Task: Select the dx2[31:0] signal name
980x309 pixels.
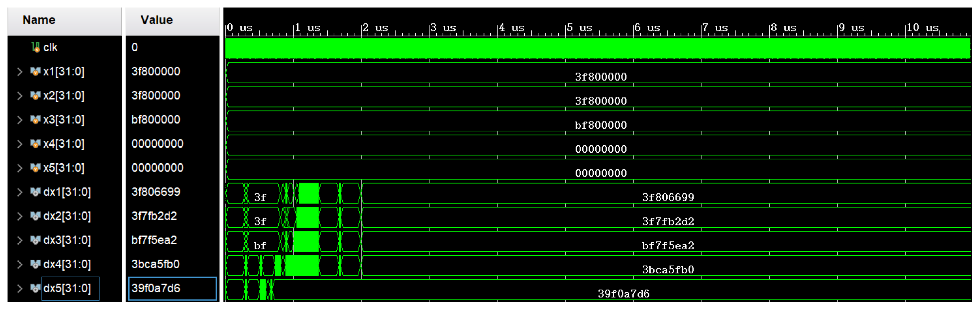Action: [x=67, y=216]
